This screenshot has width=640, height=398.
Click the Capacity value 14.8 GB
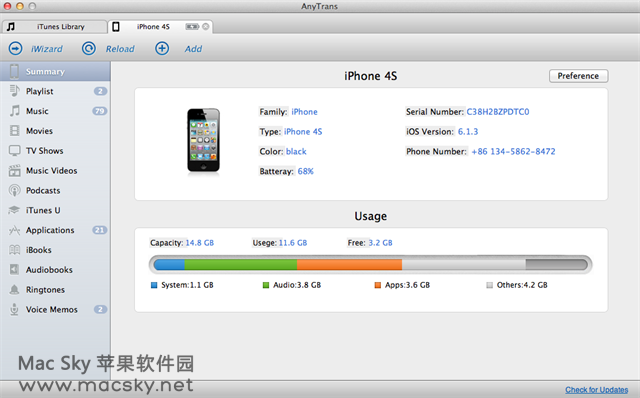(x=200, y=243)
